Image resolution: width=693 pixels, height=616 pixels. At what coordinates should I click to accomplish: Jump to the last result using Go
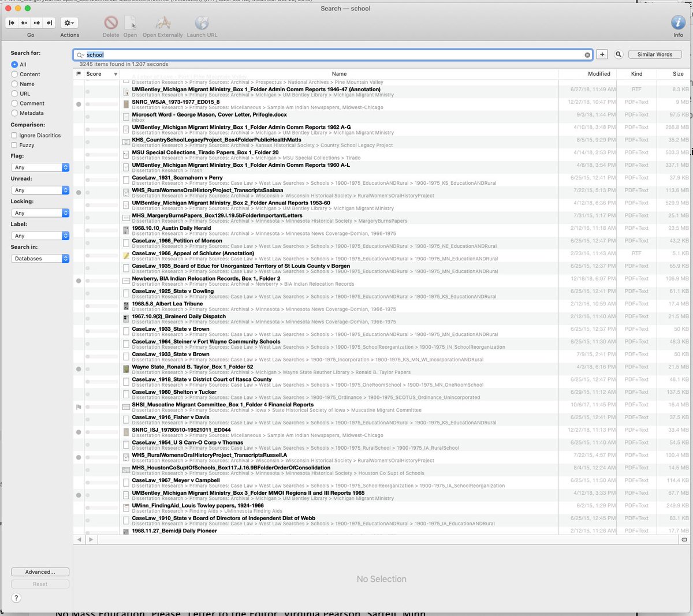pos(50,23)
